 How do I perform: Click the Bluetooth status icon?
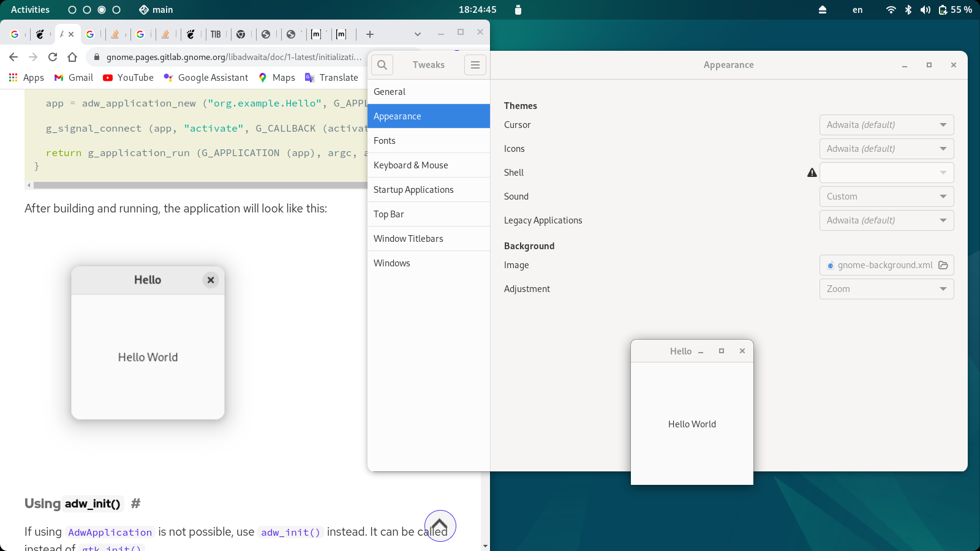click(908, 9)
